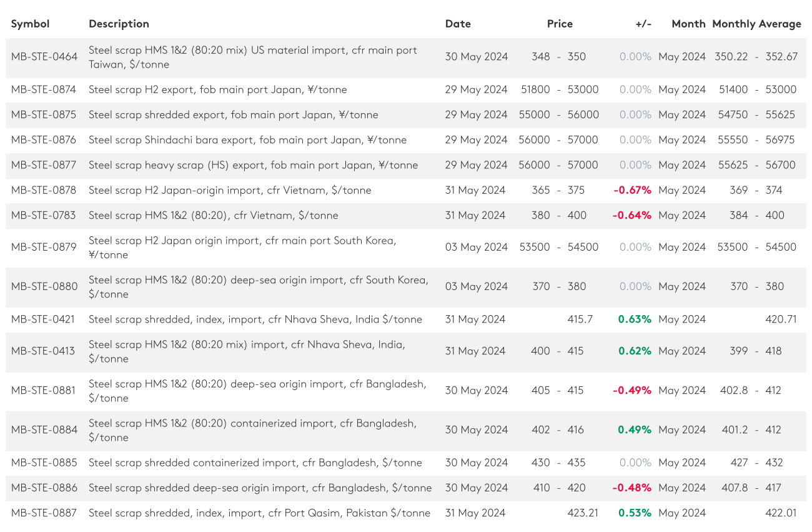
Task: Select symbol MB-STE-0878 row
Action: (x=44, y=190)
